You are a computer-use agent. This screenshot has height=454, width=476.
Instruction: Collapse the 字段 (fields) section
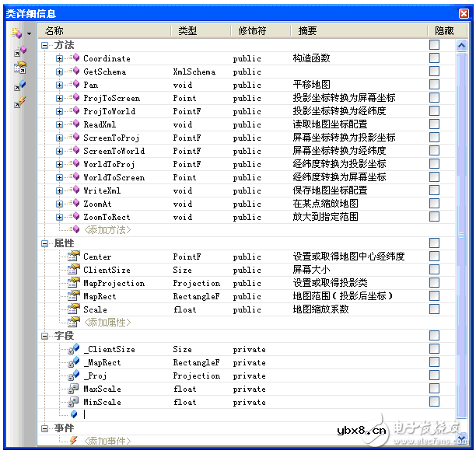(46, 336)
